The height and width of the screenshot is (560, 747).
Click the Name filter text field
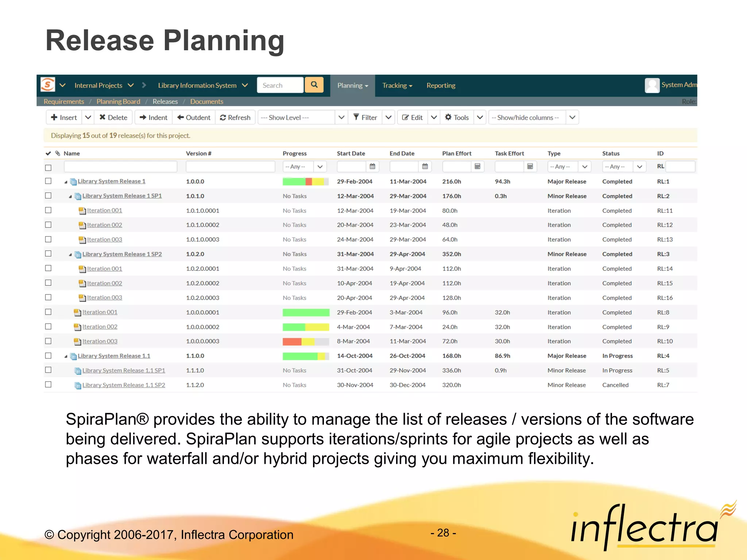click(x=120, y=166)
